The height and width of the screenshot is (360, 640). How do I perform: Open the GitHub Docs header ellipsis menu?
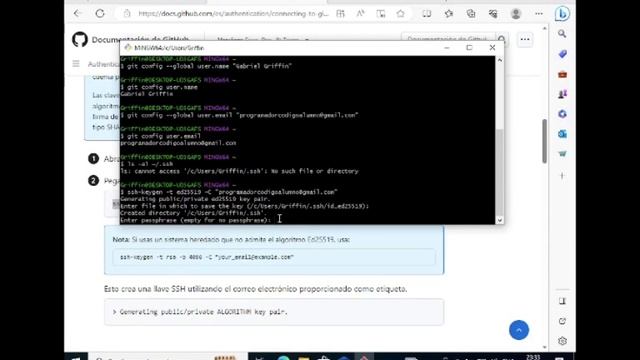525,40
